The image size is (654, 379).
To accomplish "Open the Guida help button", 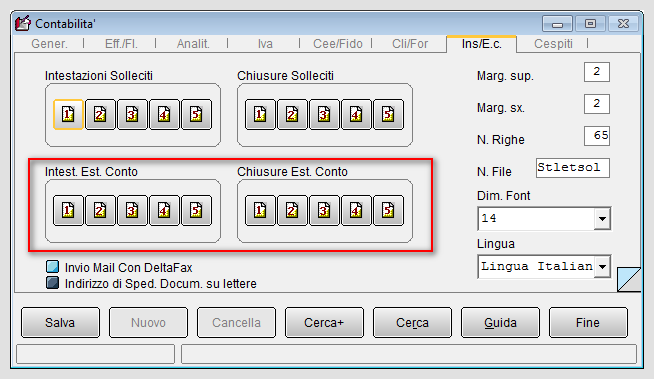I will click(501, 322).
